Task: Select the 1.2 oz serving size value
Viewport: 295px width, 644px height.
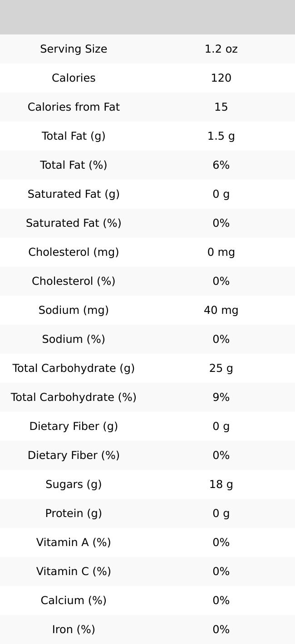Action: click(221, 49)
